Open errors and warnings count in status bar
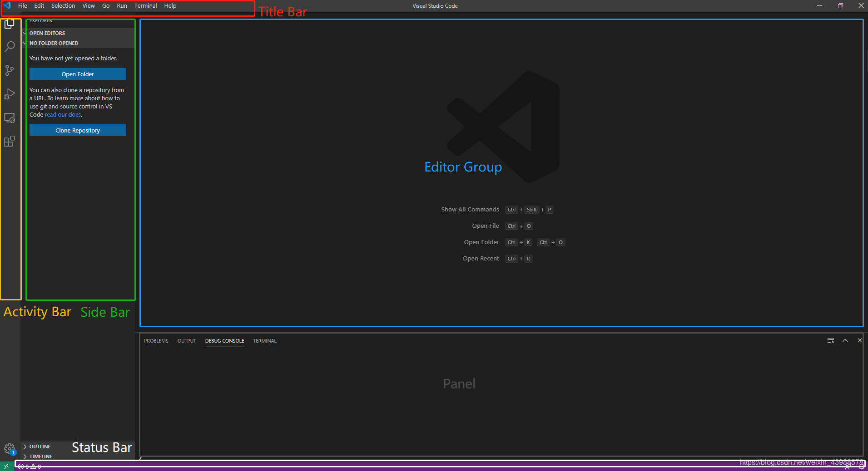 [30, 466]
